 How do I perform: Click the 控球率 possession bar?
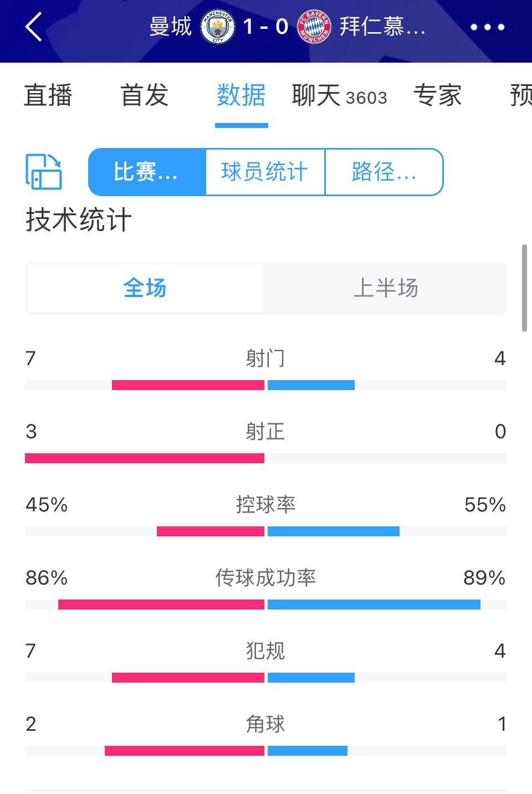(x=266, y=531)
